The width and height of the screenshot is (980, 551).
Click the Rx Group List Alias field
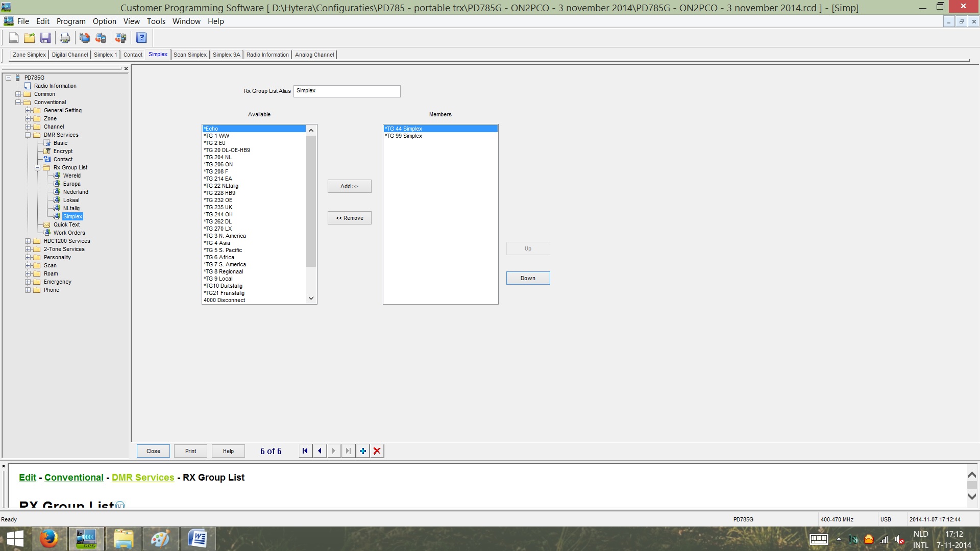click(347, 91)
